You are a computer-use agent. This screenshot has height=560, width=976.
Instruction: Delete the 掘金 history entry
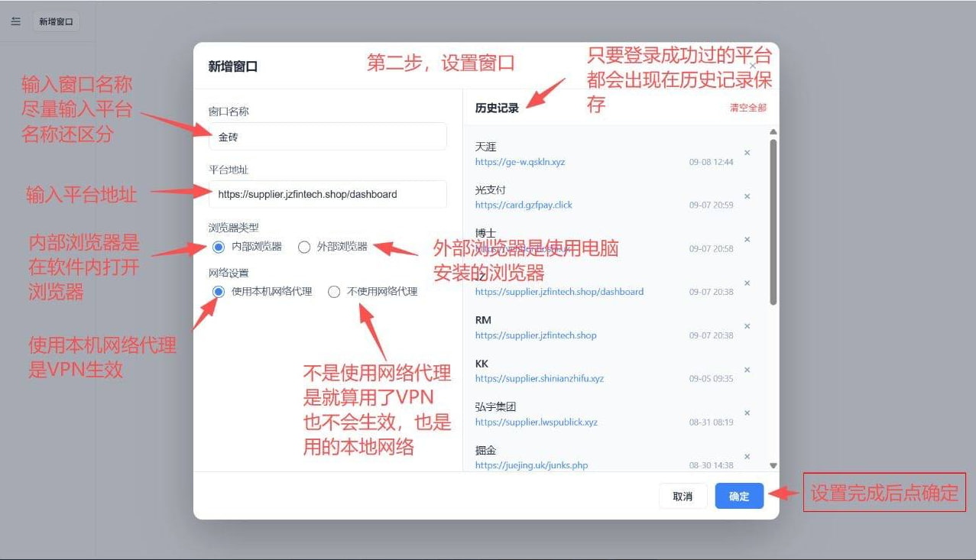pos(747,457)
